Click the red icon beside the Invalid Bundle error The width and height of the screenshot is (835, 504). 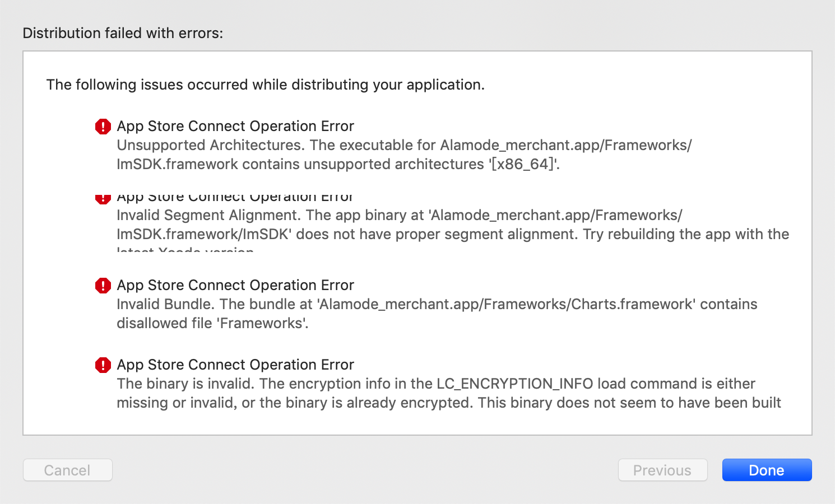point(103,286)
